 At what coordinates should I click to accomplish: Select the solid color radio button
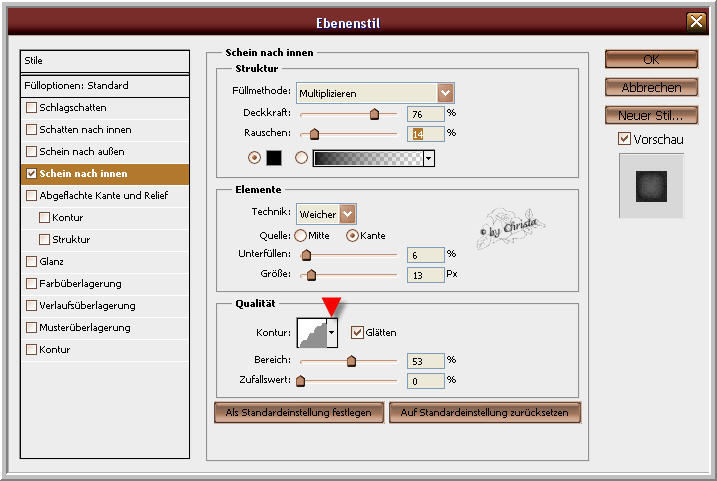pyautogui.click(x=254, y=158)
